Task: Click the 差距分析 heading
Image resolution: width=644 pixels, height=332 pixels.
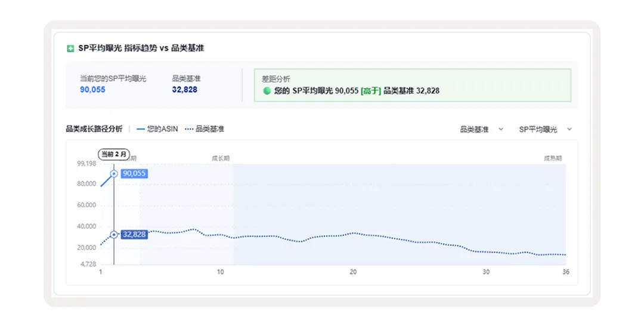Action: click(x=276, y=79)
